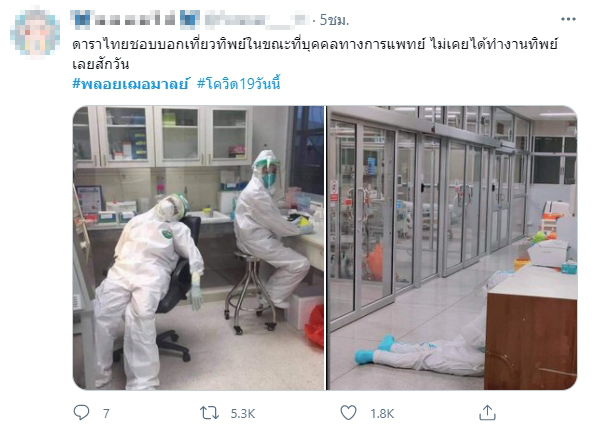Click the reply speech bubble icon
This screenshot has height=435, width=592.
[x=81, y=412]
